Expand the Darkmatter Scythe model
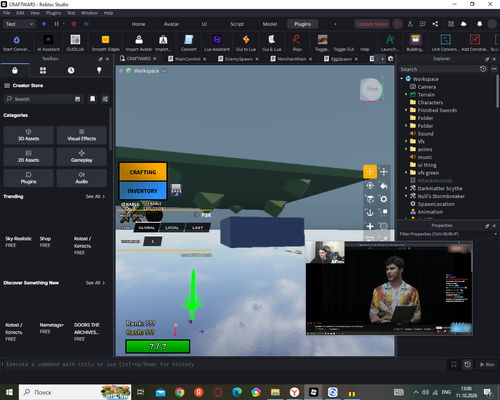 406,188
